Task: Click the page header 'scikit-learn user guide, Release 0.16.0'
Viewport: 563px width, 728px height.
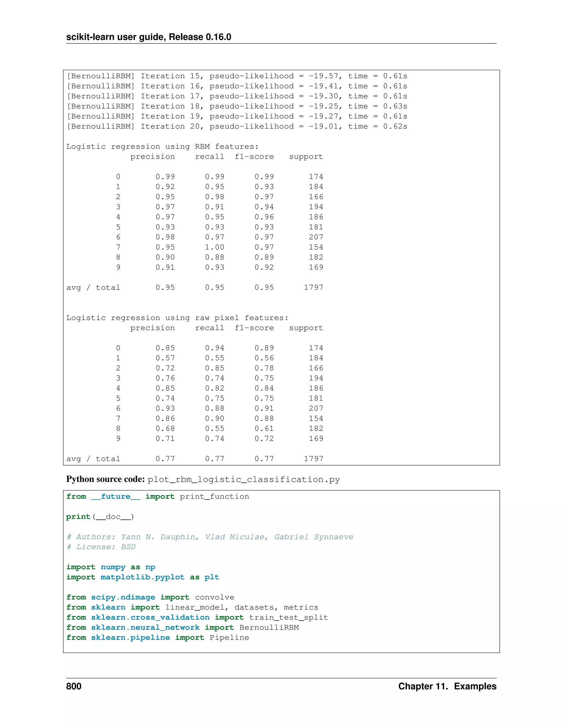Action: pyautogui.click(x=148, y=37)
